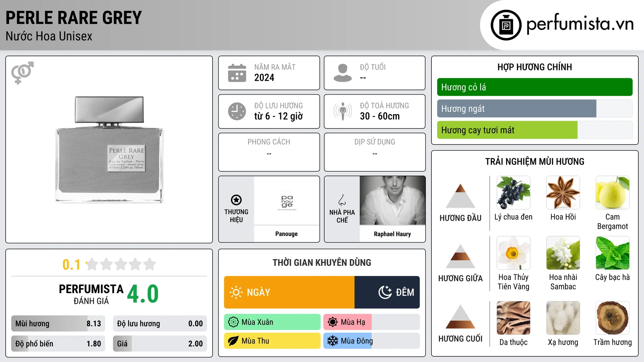This screenshot has width=644, height=362.
Task: Open the Da thuộc note image
Action: click(x=514, y=318)
